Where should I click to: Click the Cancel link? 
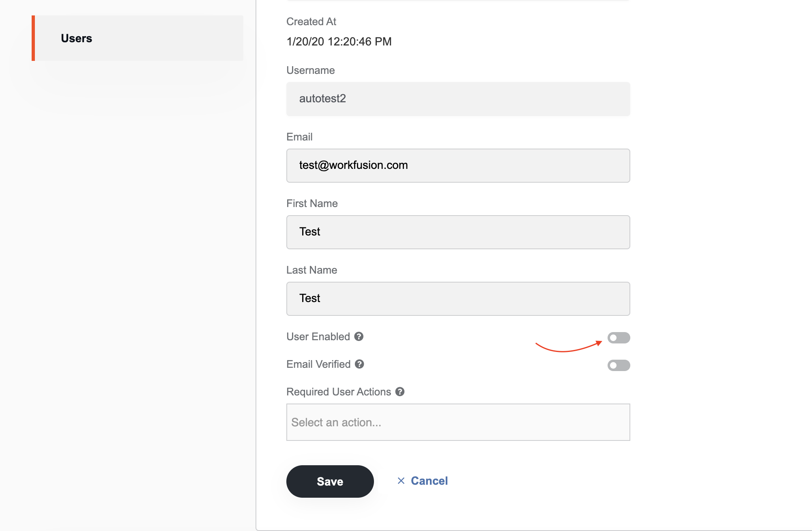[429, 481]
